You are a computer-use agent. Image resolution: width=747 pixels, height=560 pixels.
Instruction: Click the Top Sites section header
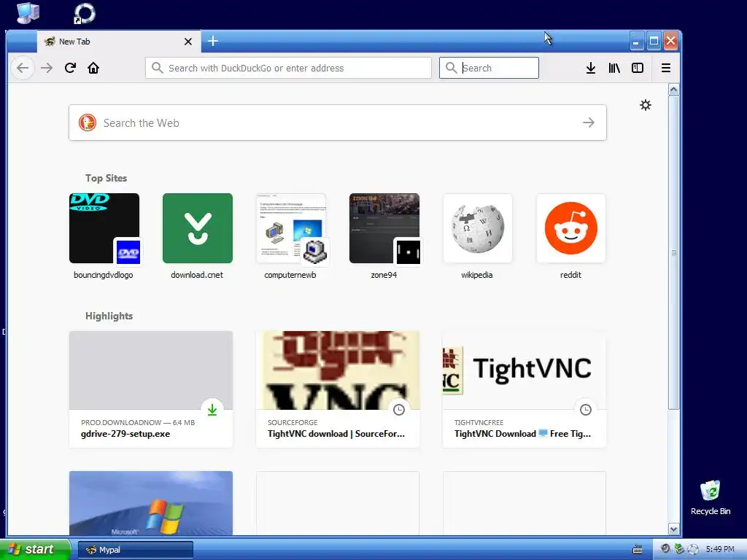coord(107,178)
